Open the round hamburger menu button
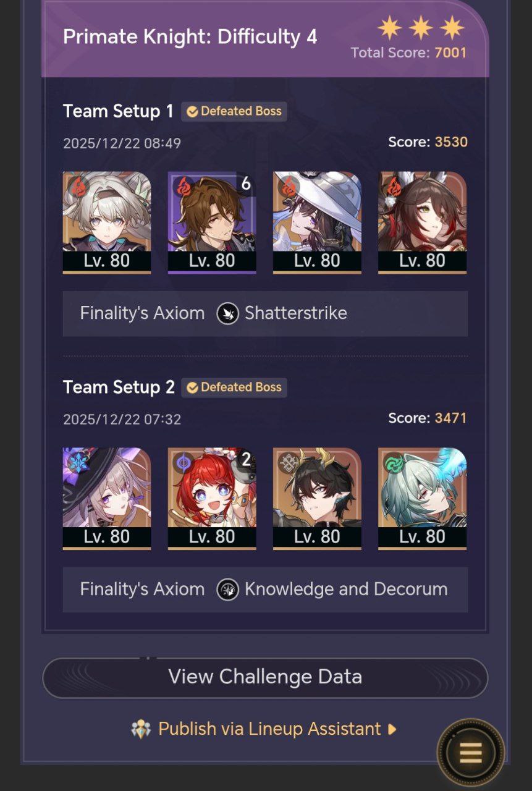Screen dimensions: 532x791 (x=470, y=753)
